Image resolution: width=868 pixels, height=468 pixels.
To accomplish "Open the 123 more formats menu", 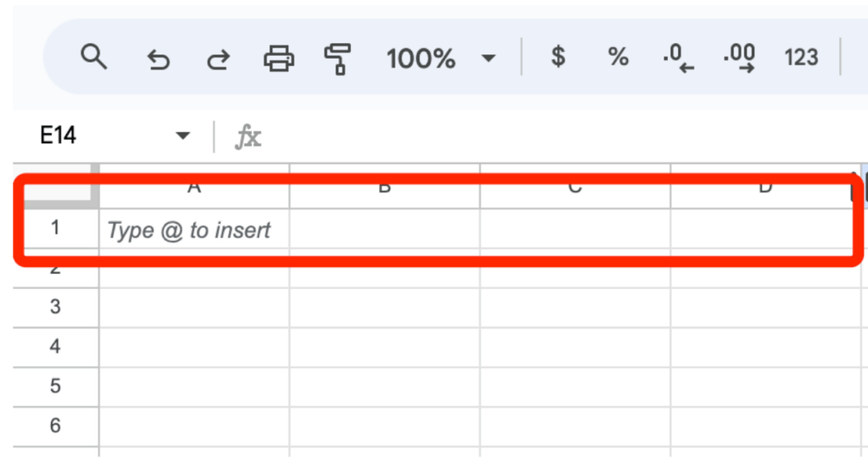I will [801, 58].
